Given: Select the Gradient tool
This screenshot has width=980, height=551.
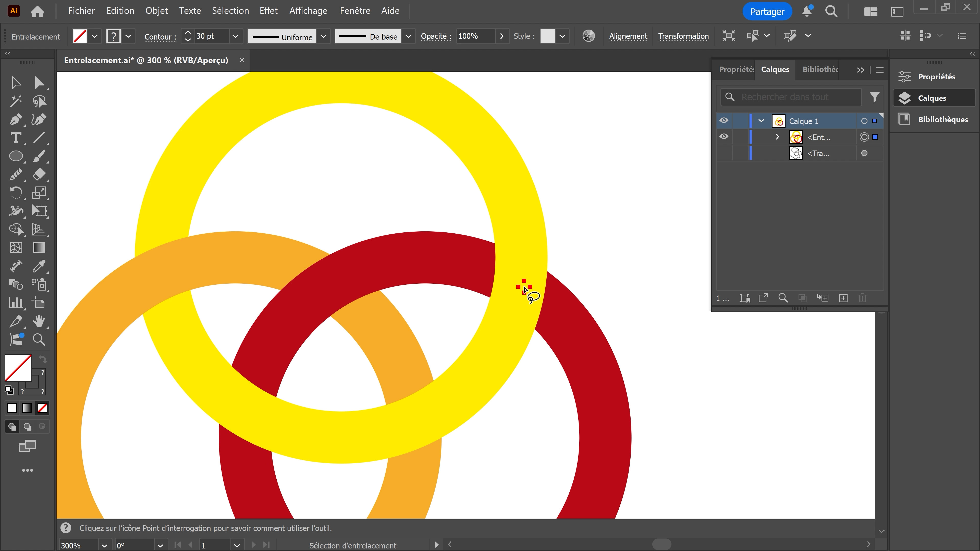Looking at the screenshot, I should tap(39, 248).
